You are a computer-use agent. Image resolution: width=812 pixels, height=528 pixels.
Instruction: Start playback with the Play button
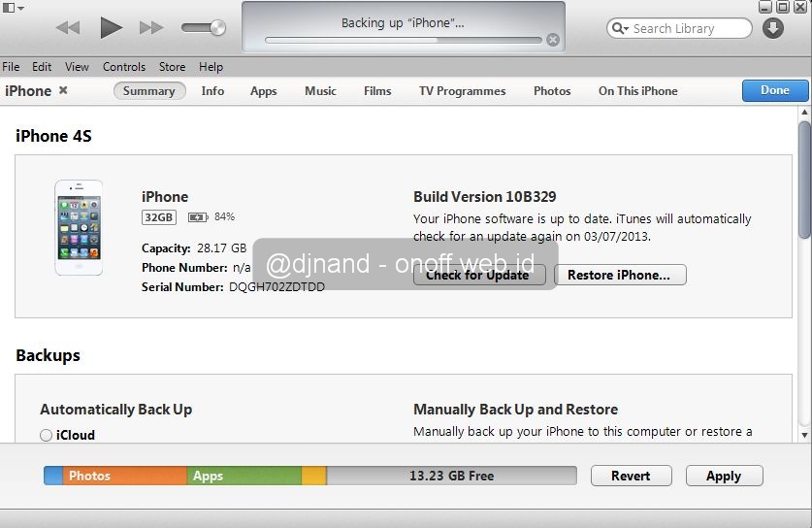click(111, 27)
